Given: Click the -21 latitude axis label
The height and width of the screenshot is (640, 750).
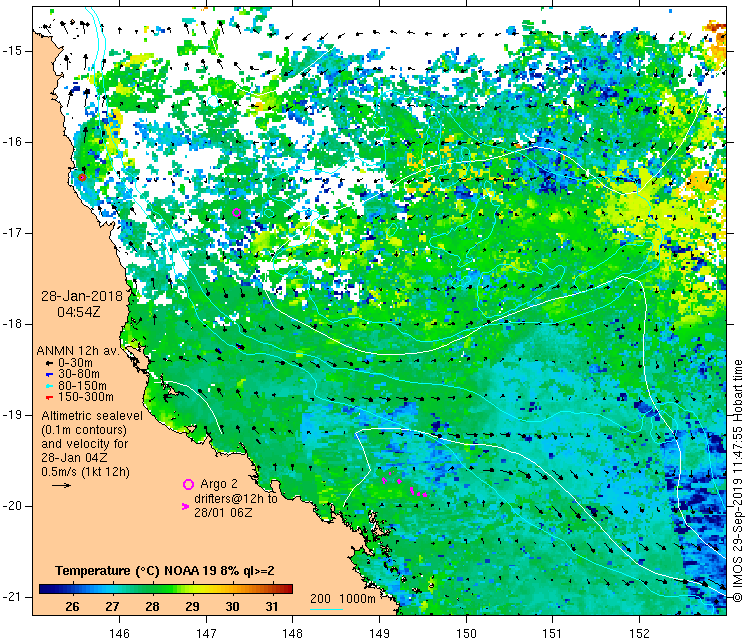Looking at the screenshot, I should pyautogui.click(x=11, y=596).
